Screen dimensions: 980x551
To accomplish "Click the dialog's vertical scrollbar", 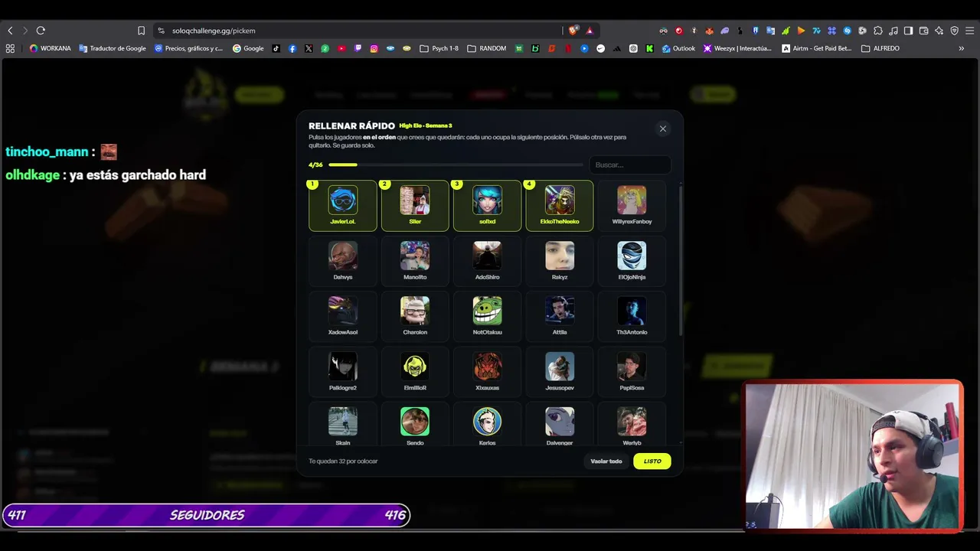I will pyautogui.click(x=680, y=260).
